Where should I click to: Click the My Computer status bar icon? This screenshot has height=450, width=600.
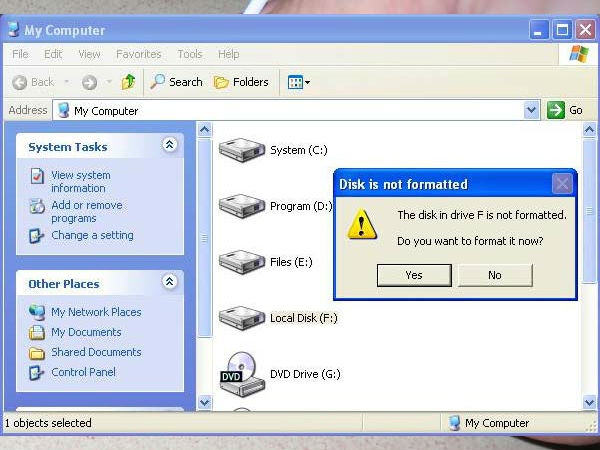(455, 423)
